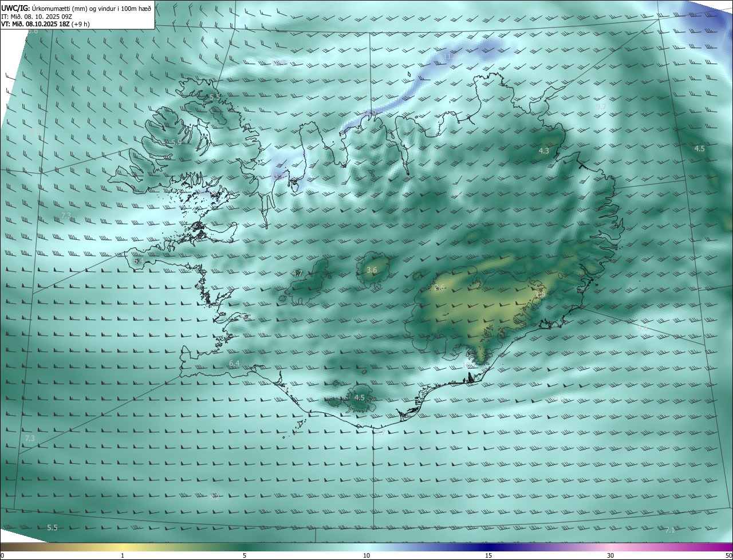
Task: Click the 4.5 label on Mýrdalsjökull glacier
Action: 359,397
